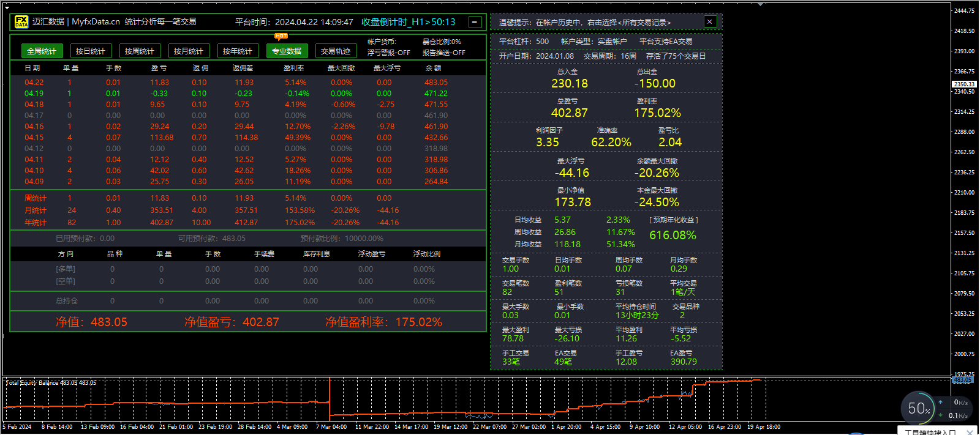
Task: Toggle the 浮亏警报-OFF alert switch
Action: [389, 53]
